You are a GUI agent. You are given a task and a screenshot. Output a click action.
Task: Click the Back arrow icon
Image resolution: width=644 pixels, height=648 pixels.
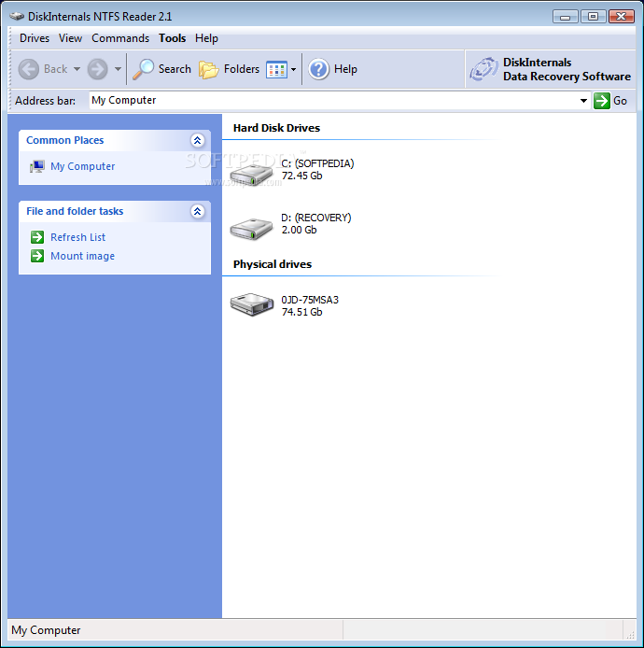[29, 69]
